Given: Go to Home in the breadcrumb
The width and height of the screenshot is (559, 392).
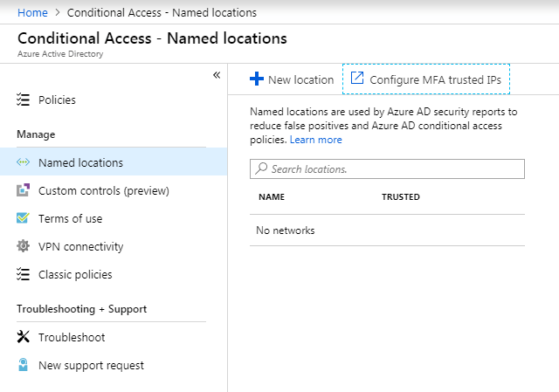Looking at the screenshot, I should 32,13.
